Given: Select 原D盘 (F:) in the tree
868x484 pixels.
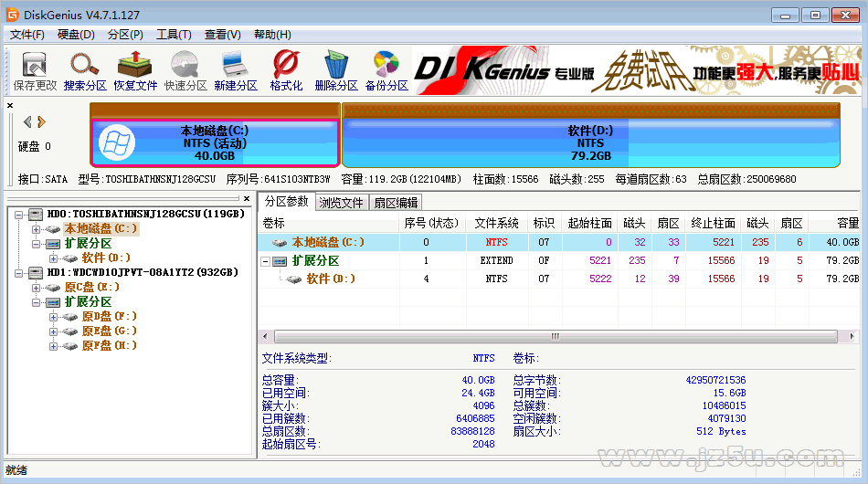Looking at the screenshot, I should click(109, 316).
